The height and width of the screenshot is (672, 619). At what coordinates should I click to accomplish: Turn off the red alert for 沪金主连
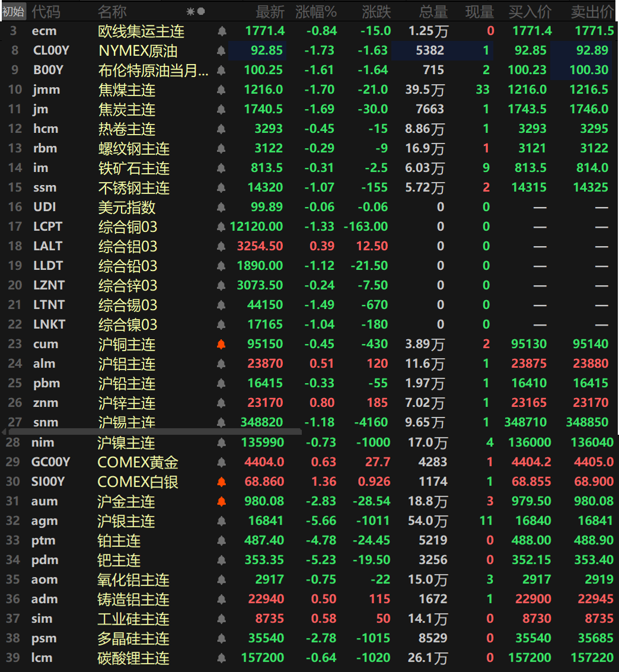click(221, 501)
